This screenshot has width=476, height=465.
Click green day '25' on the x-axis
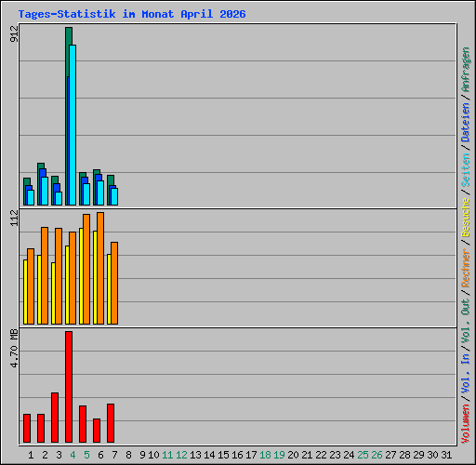click(363, 455)
